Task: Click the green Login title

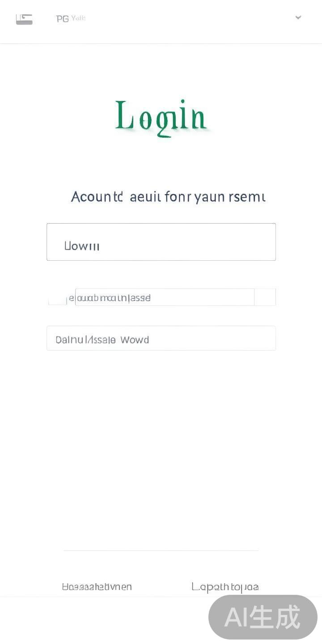Action: [161, 117]
